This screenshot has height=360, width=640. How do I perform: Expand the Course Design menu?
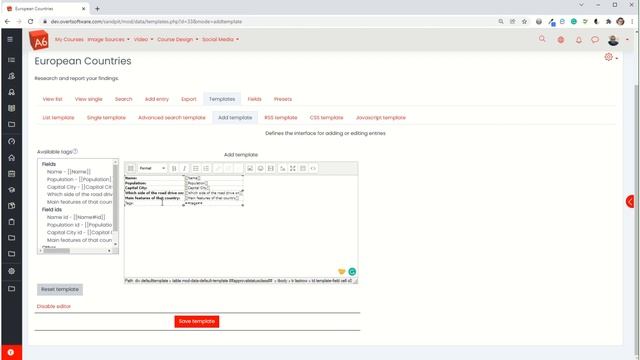[x=178, y=40]
